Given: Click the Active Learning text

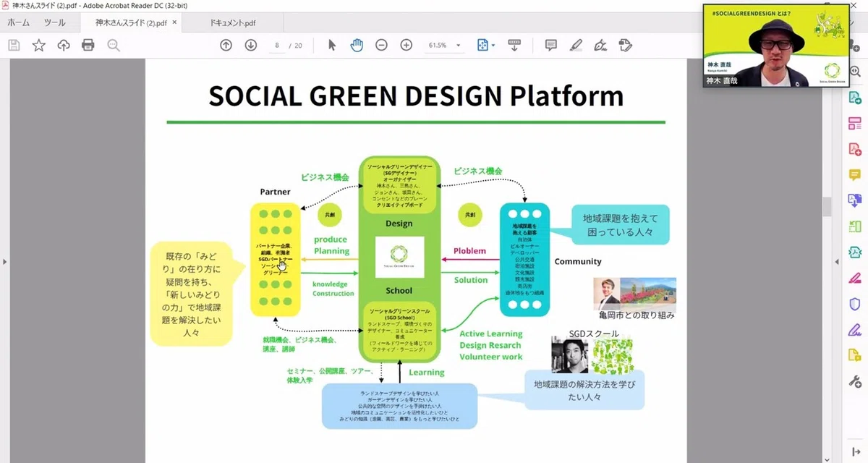Looking at the screenshot, I should [491, 334].
